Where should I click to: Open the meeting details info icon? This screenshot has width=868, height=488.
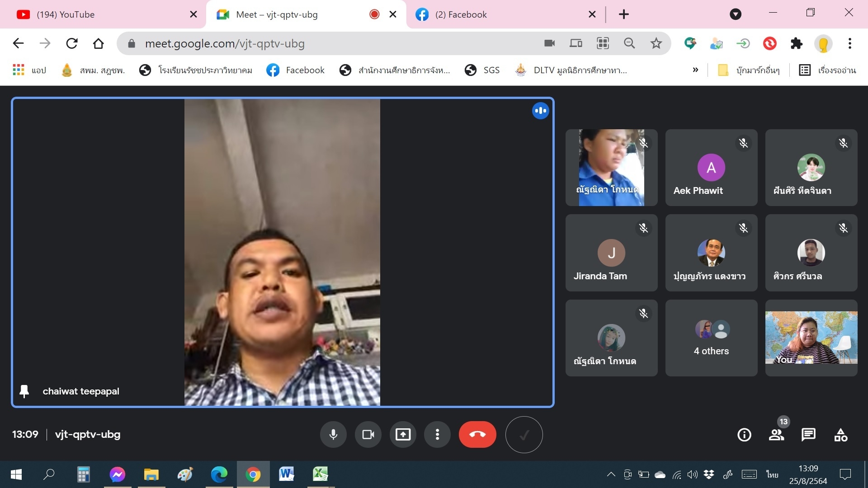[744, 435]
